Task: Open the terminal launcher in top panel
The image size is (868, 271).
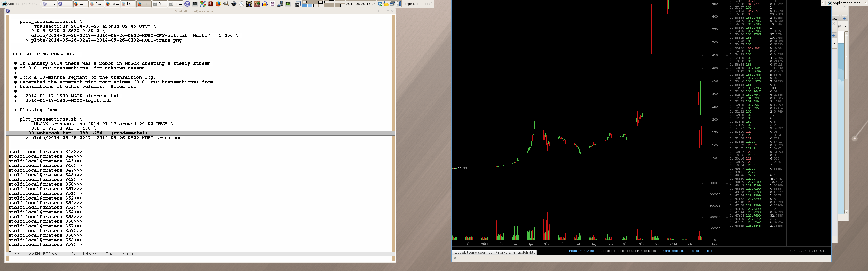Action: click(195, 4)
